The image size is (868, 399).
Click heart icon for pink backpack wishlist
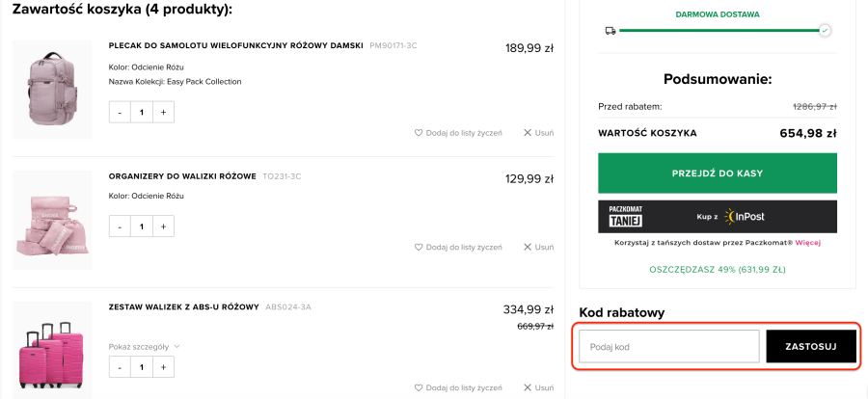click(x=419, y=133)
